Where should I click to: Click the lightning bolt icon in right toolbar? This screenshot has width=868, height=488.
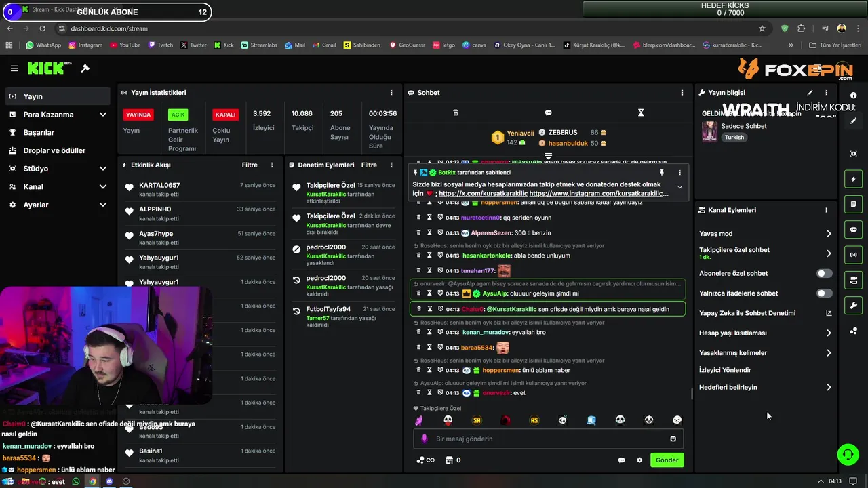tap(853, 179)
